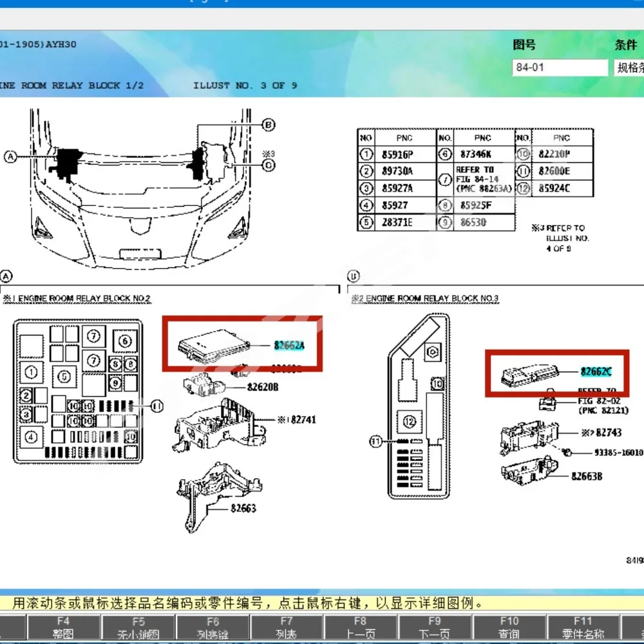
Task: Click callout 3 in relay block No.2 diagram
Action: (x=26, y=414)
